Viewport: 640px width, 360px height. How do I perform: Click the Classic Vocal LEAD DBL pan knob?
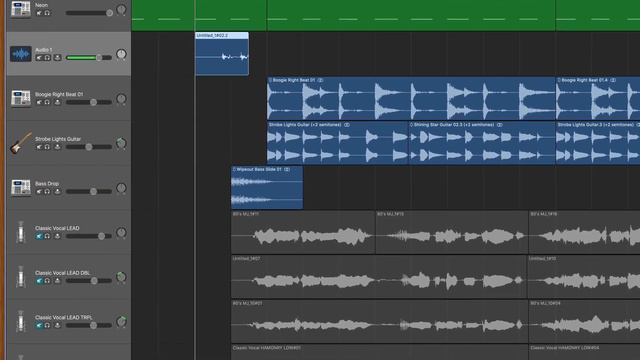[x=121, y=277]
